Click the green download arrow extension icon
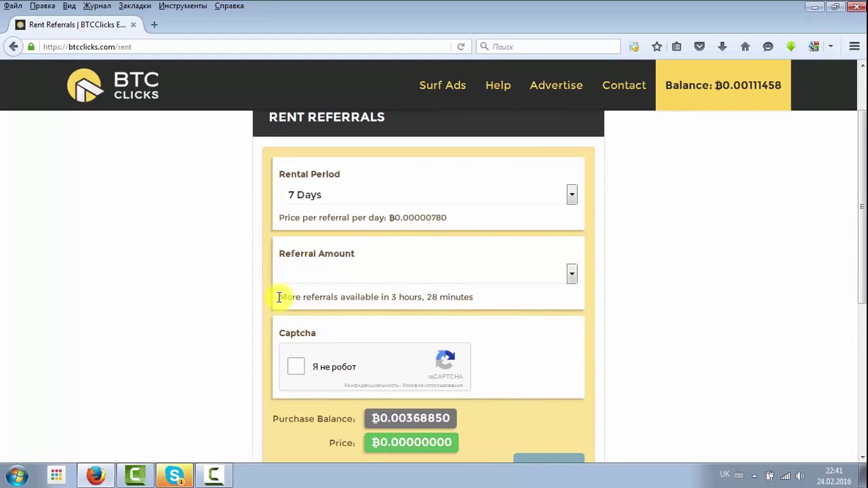 coord(791,46)
